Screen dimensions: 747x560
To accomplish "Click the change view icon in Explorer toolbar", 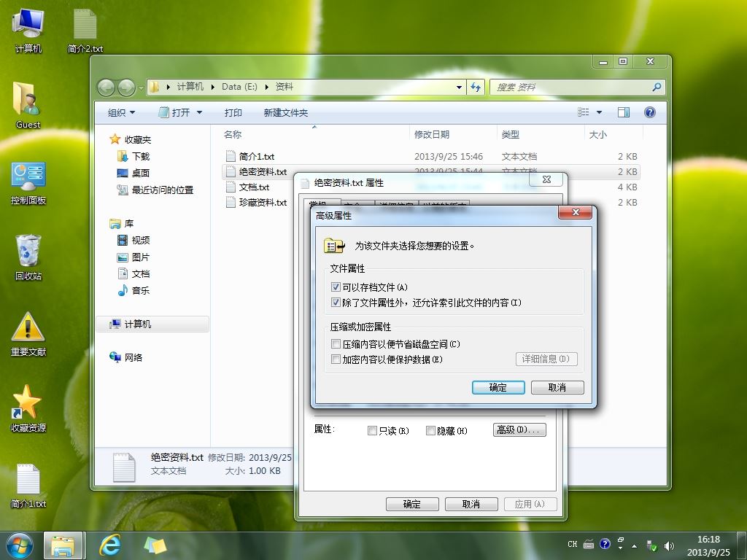I will coord(583,112).
